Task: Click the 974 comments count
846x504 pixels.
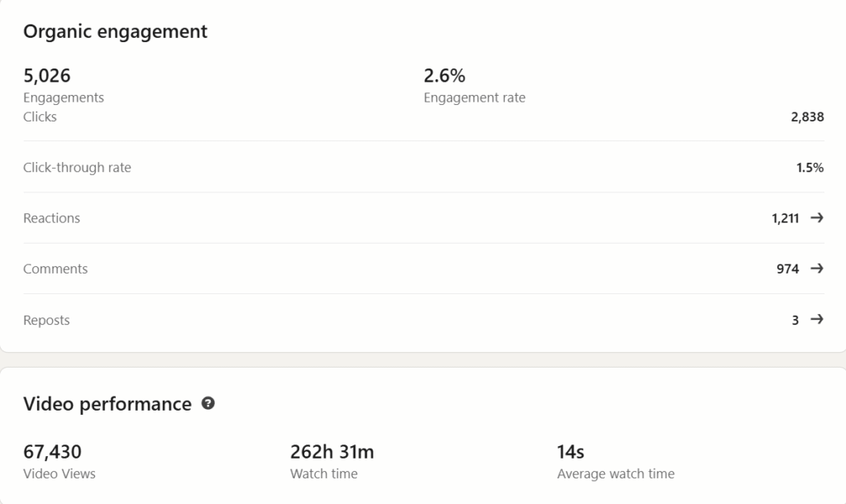Action: (x=787, y=269)
